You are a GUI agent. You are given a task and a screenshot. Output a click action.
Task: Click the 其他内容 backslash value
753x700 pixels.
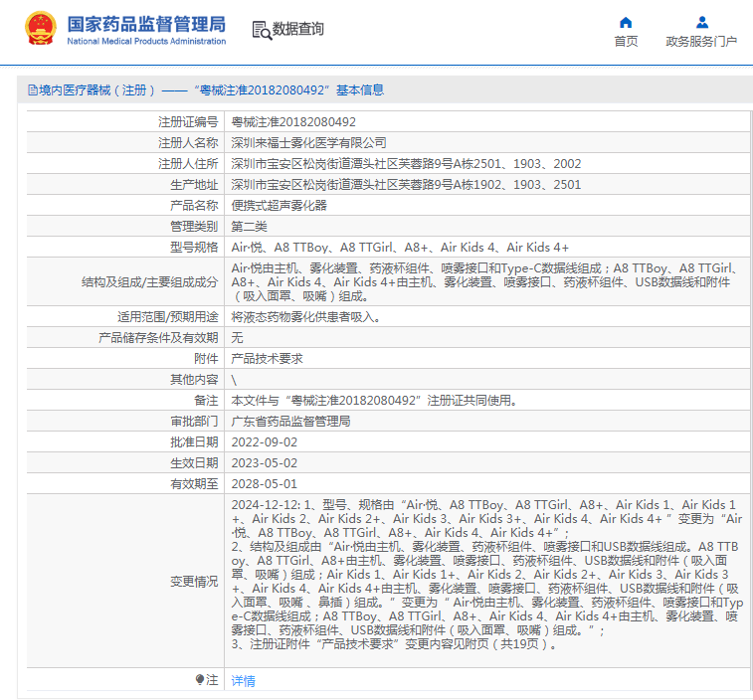[234, 380]
